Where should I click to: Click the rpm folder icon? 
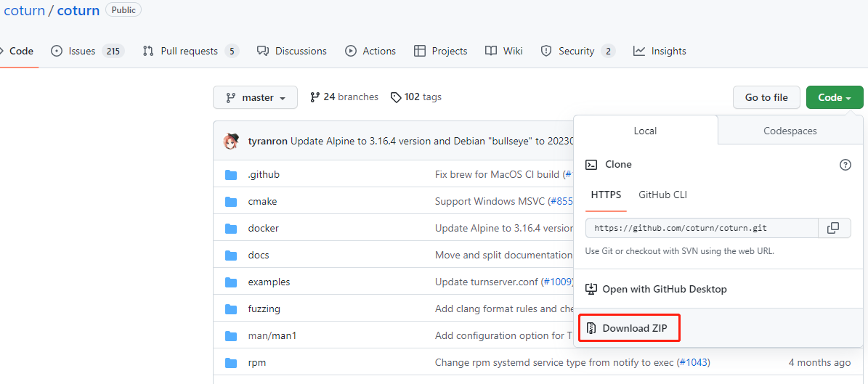231,363
